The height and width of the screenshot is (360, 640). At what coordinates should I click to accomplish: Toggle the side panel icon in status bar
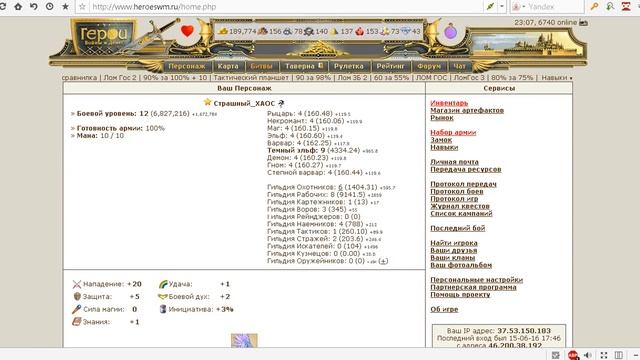point(619,355)
